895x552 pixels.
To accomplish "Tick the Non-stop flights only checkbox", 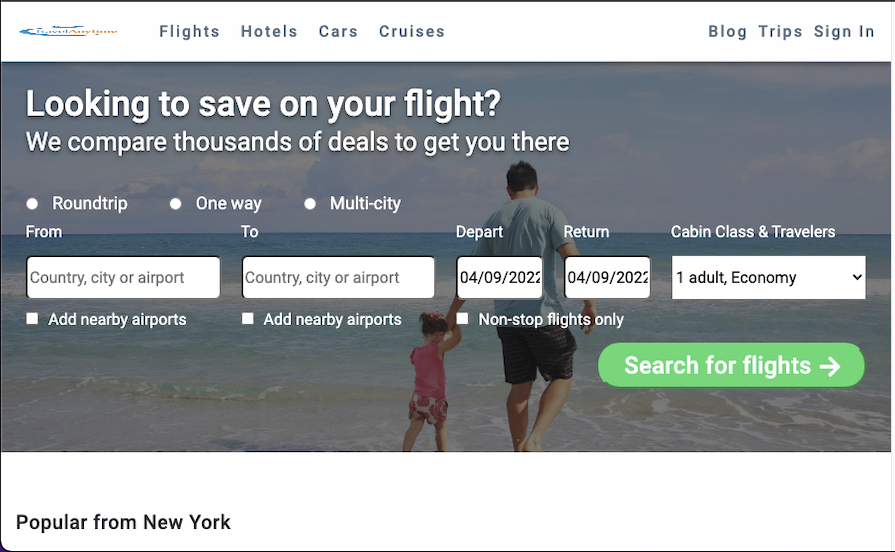I will coord(462,319).
